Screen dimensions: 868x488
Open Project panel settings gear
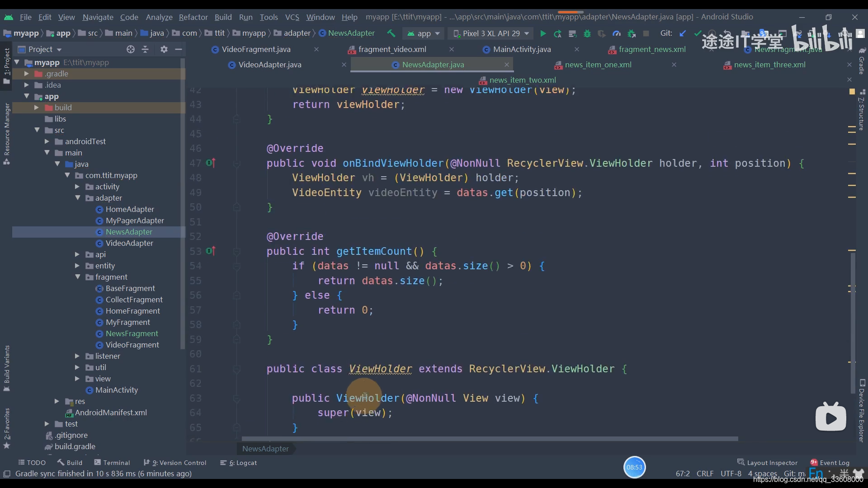click(x=164, y=49)
